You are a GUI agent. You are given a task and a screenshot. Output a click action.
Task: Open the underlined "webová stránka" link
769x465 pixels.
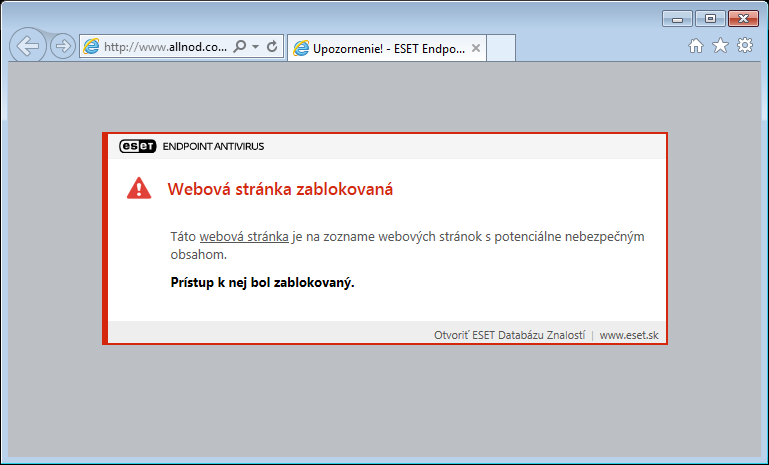click(244, 236)
